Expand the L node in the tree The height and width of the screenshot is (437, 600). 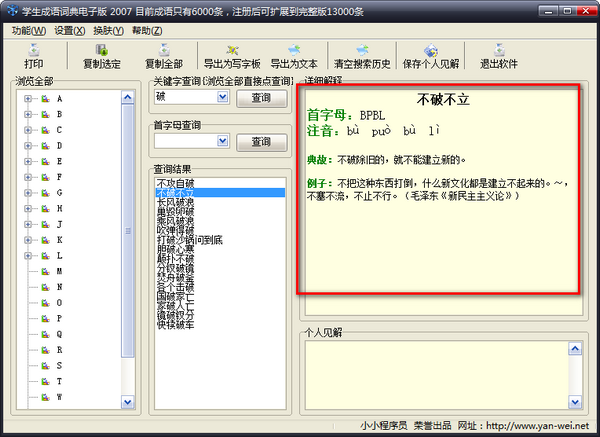pos(27,256)
